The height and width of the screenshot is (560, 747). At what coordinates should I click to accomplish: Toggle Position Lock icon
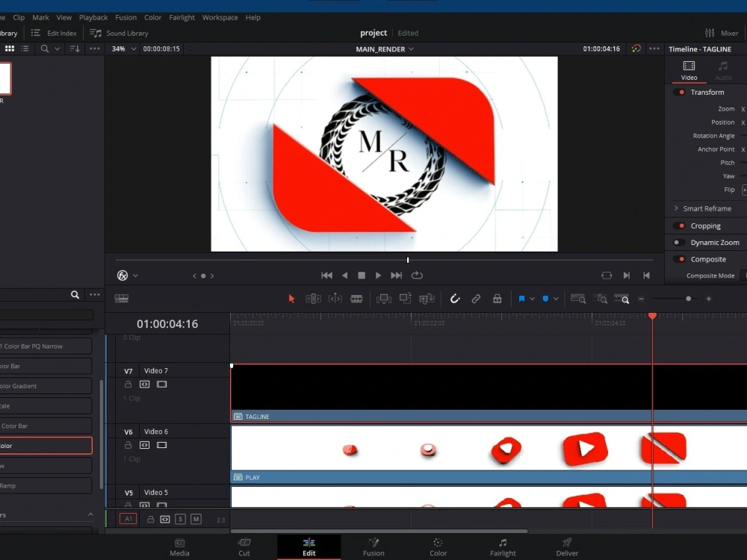tap(497, 299)
